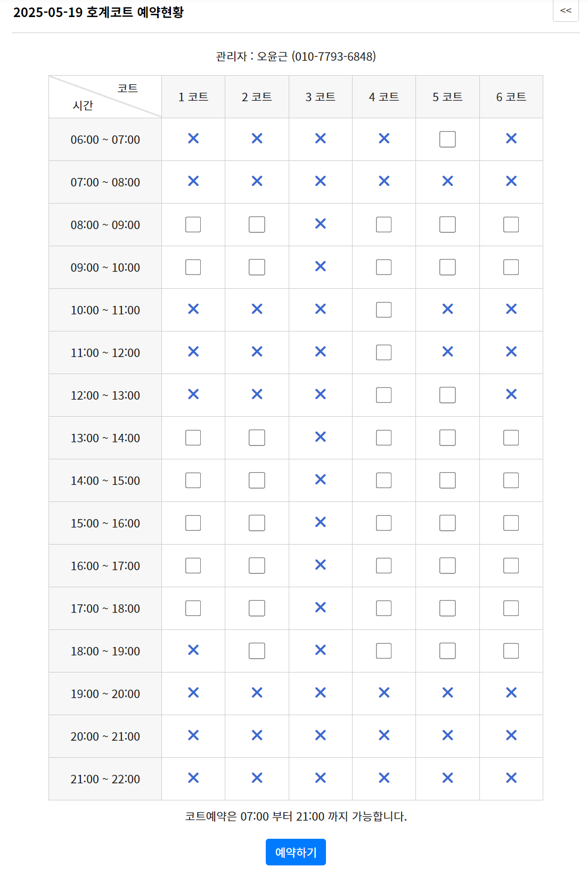This screenshot has width=588, height=875.
Task: Click X mark for court 2 at 07:00 ~ 08:00
Action: coord(257,181)
